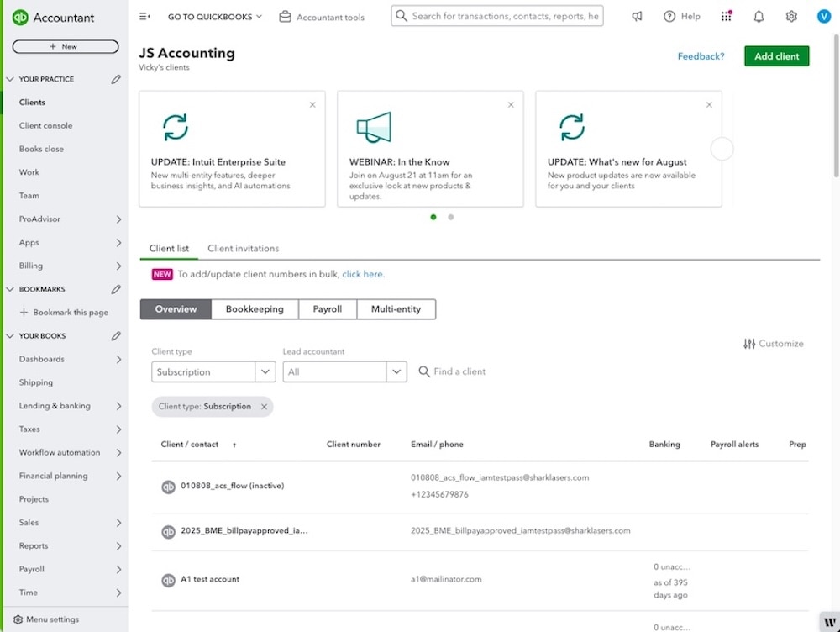The width and height of the screenshot is (840, 632).
Task: Expand the GO TO QUICKBOOKS dropdown
Action: pos(216,16)
